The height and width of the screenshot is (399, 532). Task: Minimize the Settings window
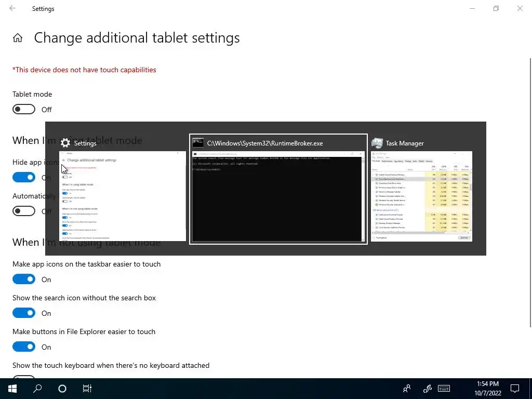[472, 8]
